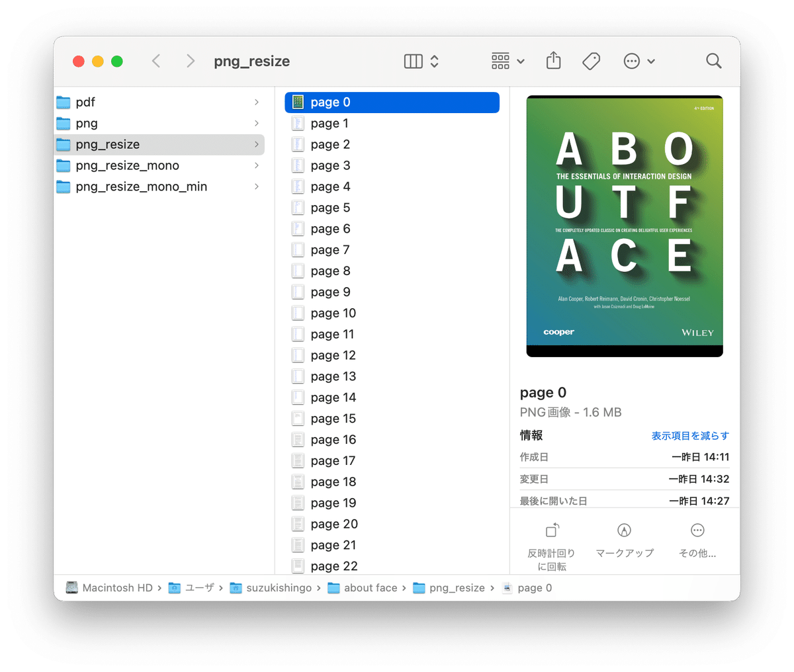Screen dimensions: 794x672
Task: Click the 最後に開いた日 last opened row
Action: click(x=625, y=501)
